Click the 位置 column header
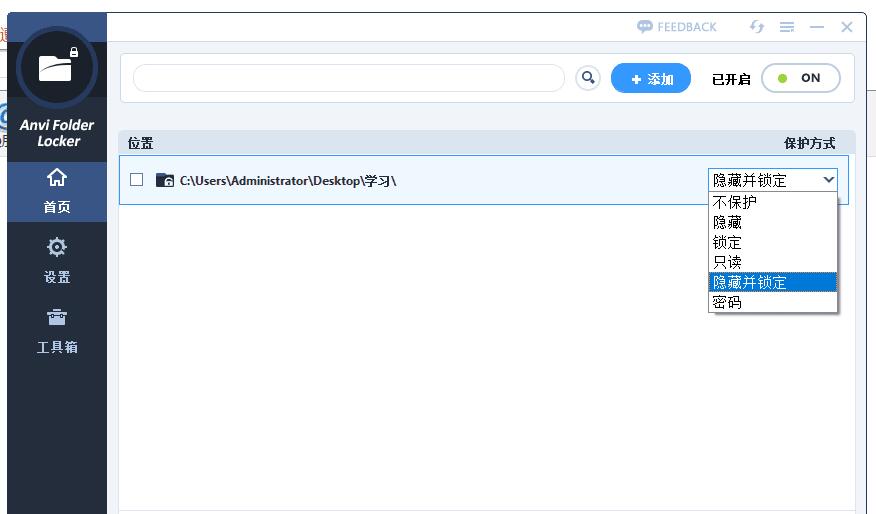 pos(140,144)
